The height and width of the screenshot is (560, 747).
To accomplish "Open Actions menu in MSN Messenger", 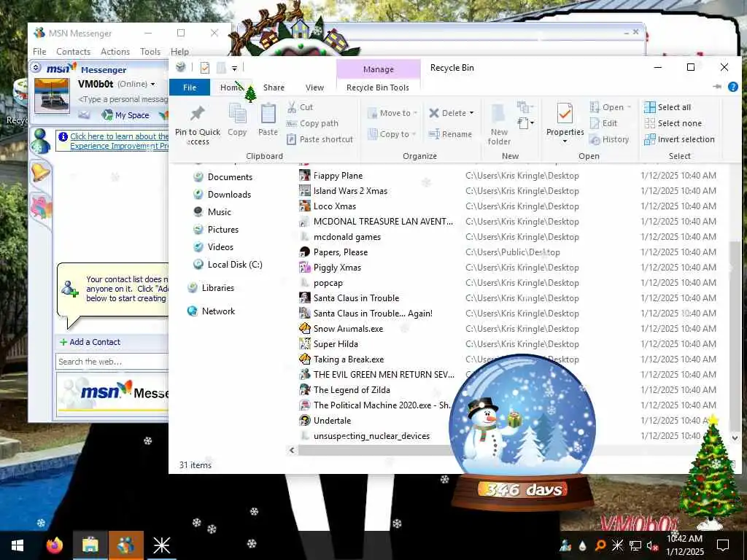I will click(115, 52).
